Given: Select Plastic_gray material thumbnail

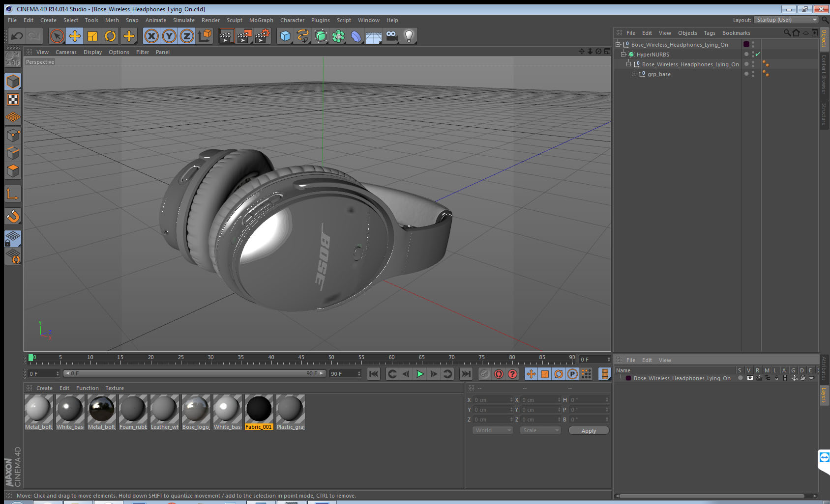Looking at the screenshot, I should (290, 412).
